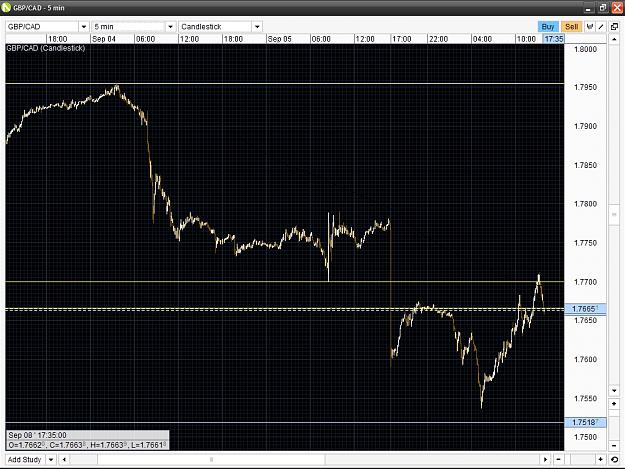Click the 1.7850 price axis label
This screenshot has height=469, width=625.
585,165
